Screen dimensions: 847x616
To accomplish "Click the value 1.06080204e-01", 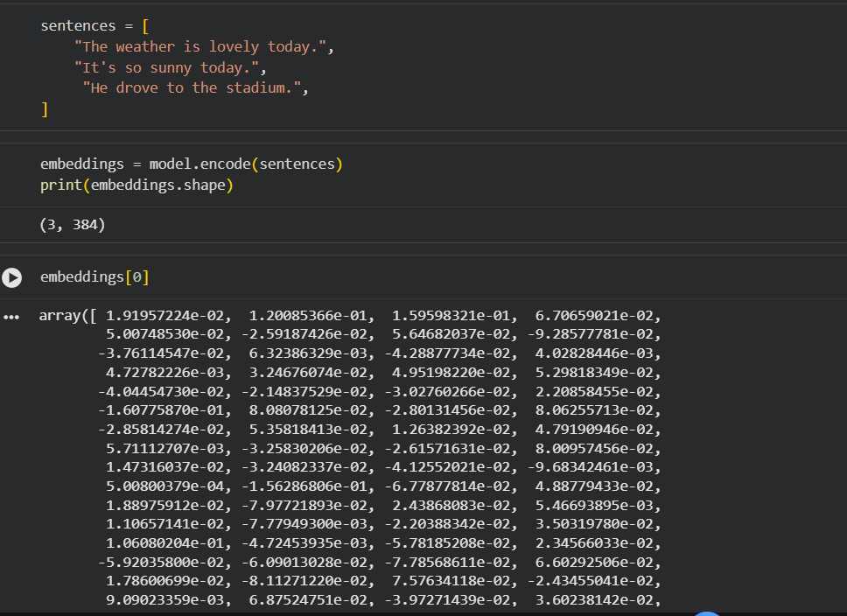I will pyautogui.click(x=164, y=543).
